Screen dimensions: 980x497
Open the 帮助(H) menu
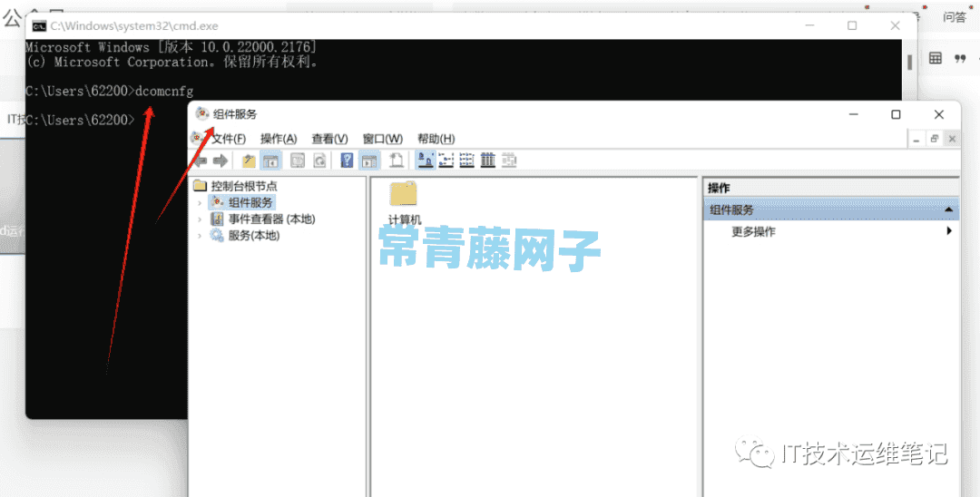click(436, 139)
